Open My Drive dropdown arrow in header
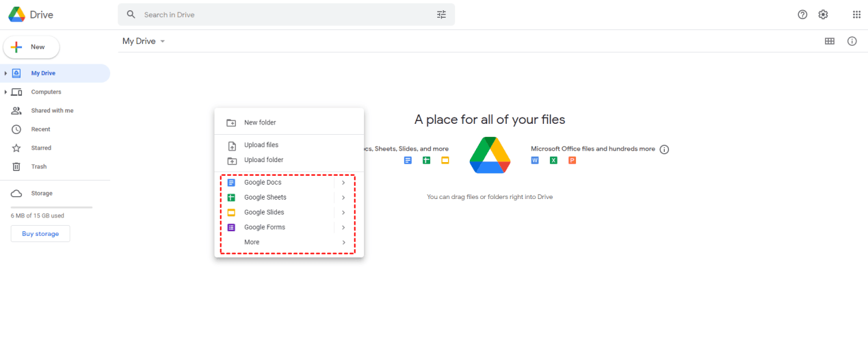868x342 pixels. (x=163, y=42)
